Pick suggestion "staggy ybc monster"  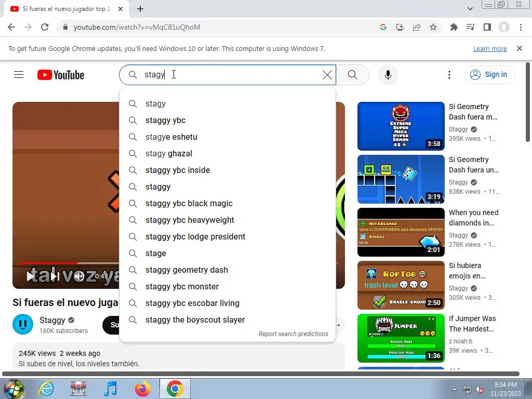(x=228, y=287)
